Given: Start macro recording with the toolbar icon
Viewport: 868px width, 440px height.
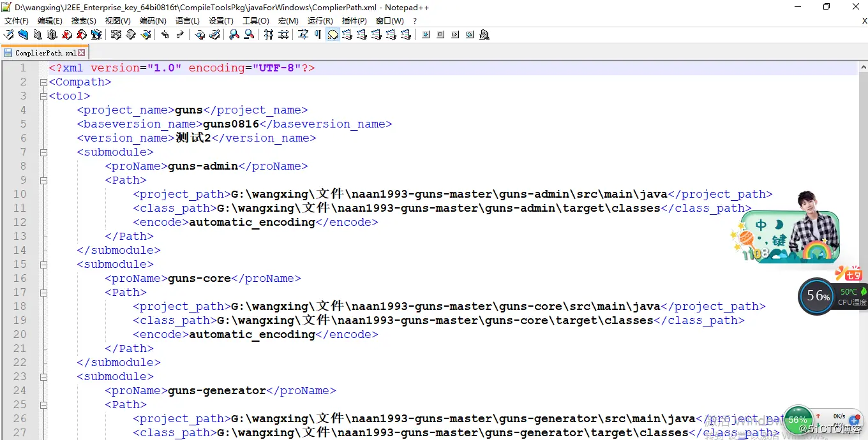Looking at the screenshot, I should [426, 34].
